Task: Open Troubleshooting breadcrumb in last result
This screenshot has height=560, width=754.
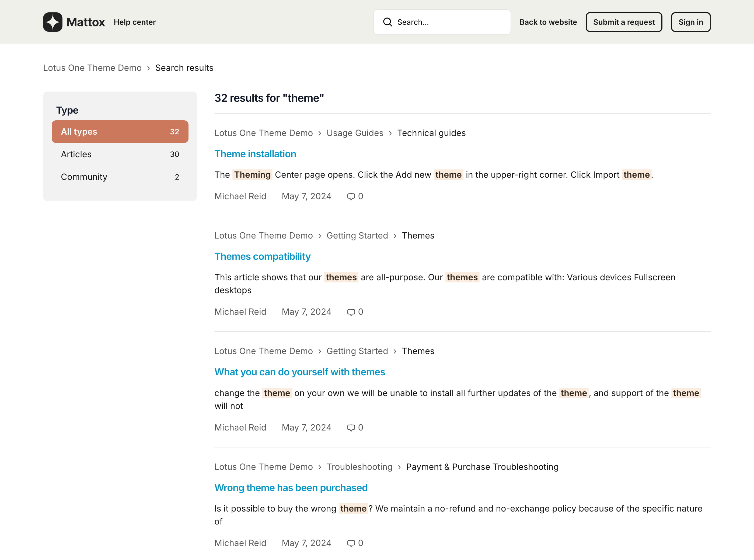Action: tap(359, 467)
